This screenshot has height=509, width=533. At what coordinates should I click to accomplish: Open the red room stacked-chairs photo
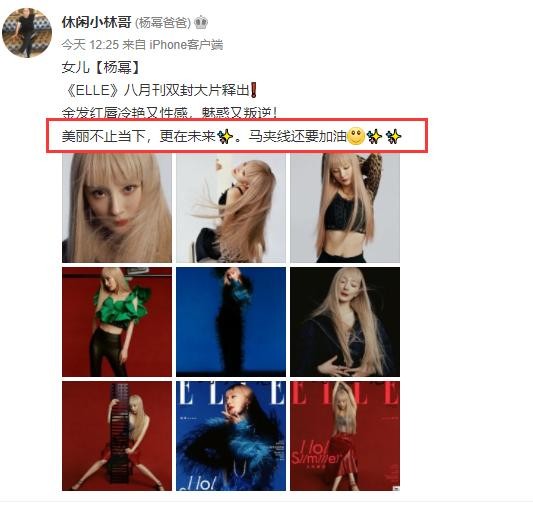[117, 436]
